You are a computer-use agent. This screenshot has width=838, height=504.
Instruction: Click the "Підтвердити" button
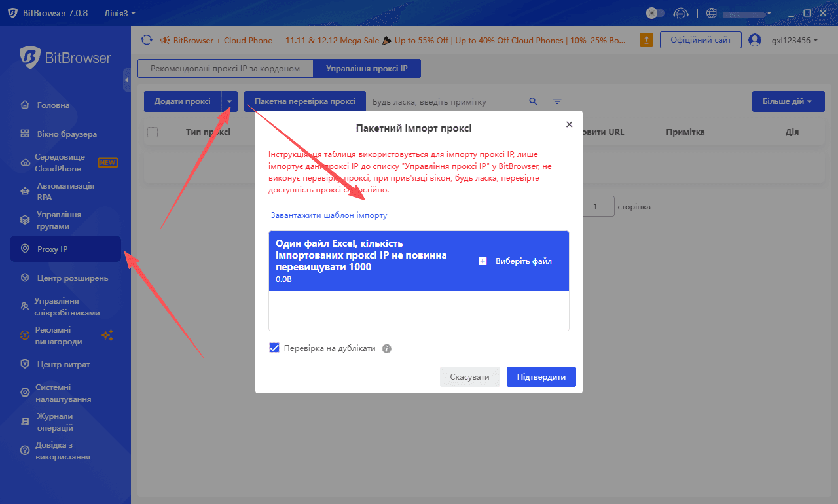[x=541, y=377]
